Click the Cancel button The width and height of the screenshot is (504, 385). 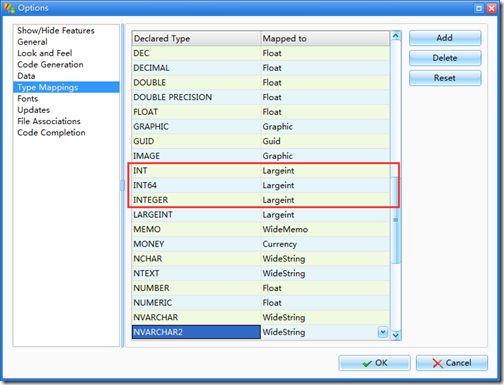click(452, 363)
